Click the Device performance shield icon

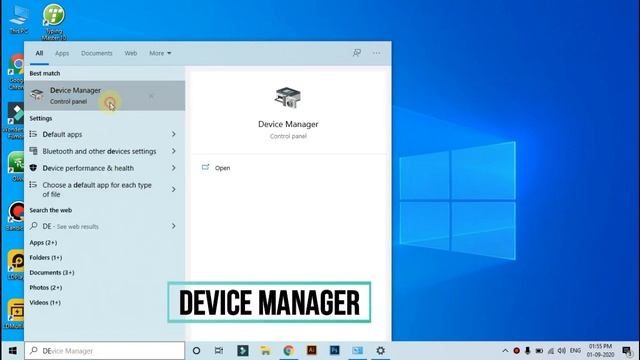[33, 168]
